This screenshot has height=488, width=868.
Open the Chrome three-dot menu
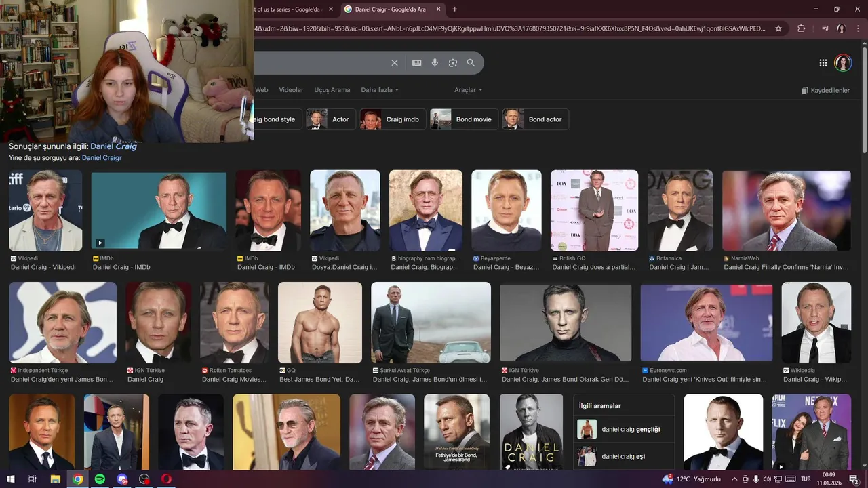859,28
